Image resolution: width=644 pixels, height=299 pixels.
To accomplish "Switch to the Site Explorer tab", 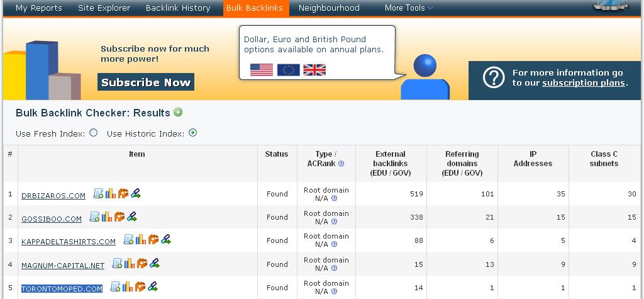I will pyautogui.click(x=104, y=8).
